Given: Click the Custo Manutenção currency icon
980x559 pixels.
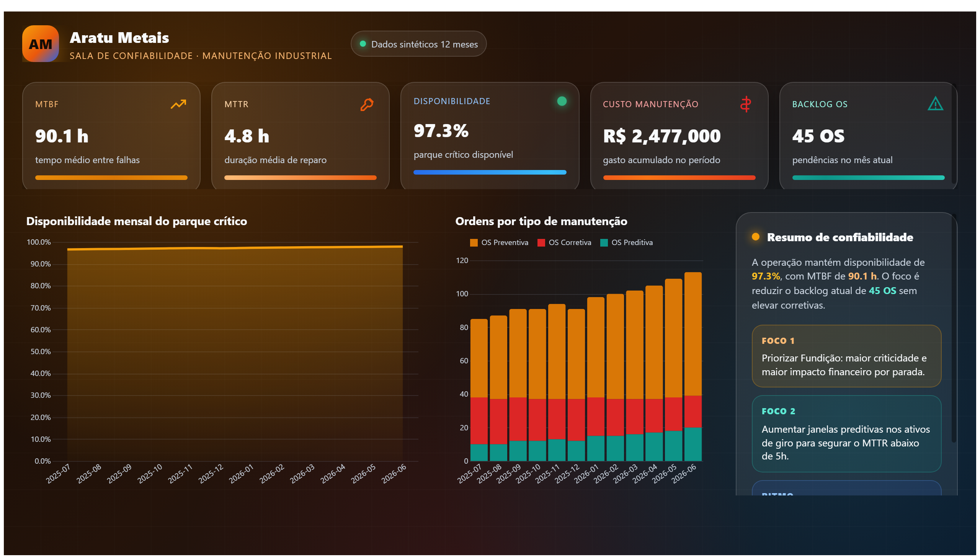Looking at the screenshot, I should (x=745, y=104).
